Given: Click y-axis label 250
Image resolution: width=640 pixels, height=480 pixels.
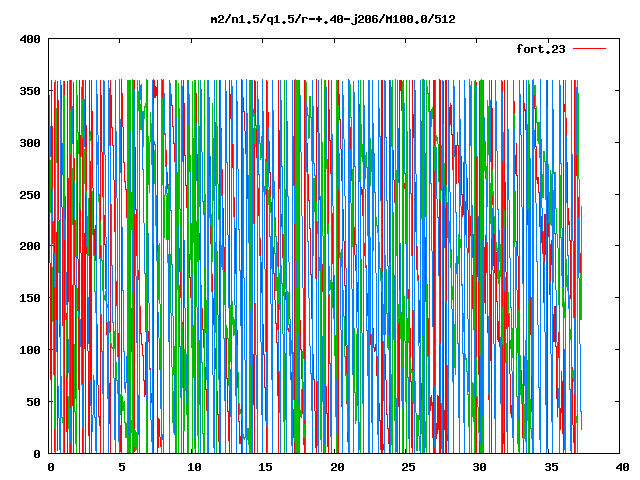Looking at the screenshot, I should coord(30,195).
